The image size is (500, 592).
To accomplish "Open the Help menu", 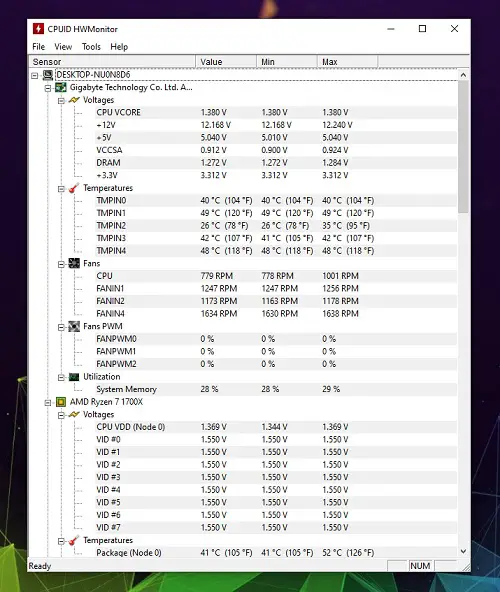I will (119, 47).
